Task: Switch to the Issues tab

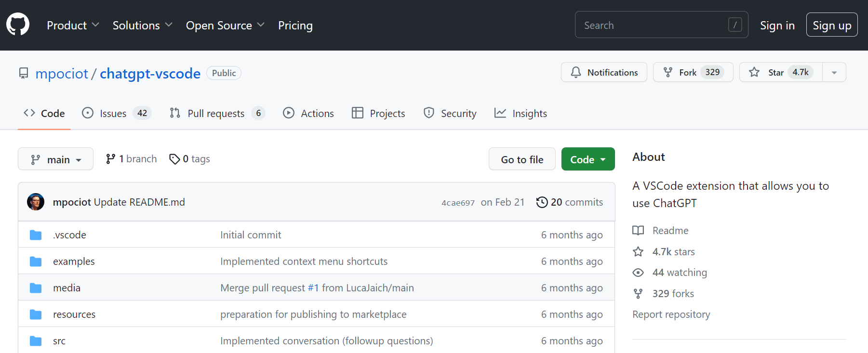Action: 117,114
